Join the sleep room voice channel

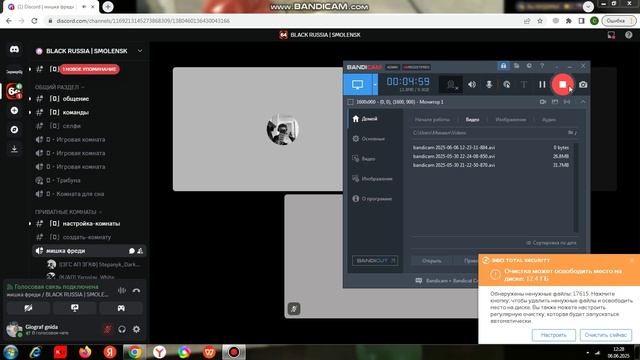[x=89, y=194]
